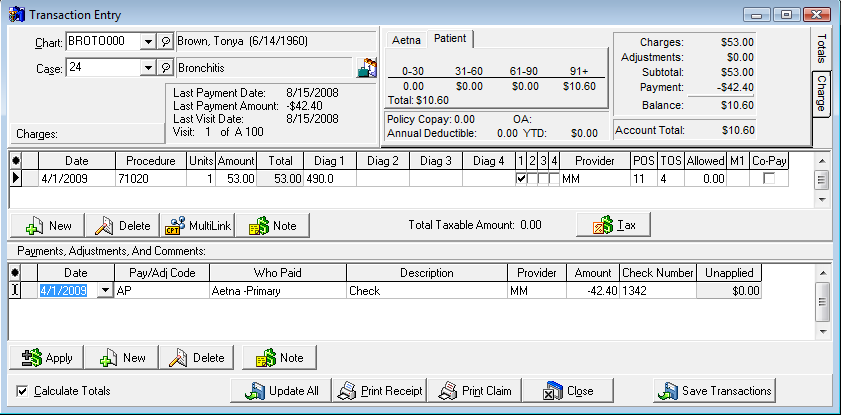Click the Transaction Entry title bar app icon
Screen dimensions: 841x415
pos(17,14)
